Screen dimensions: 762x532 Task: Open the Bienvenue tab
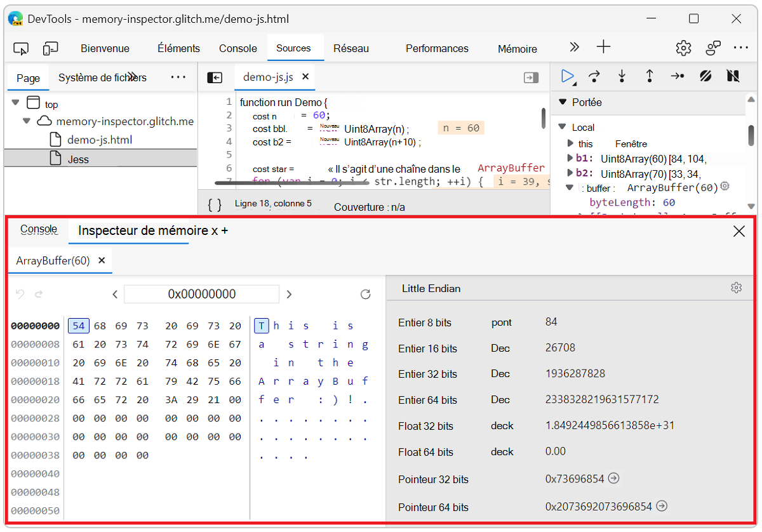105,48
